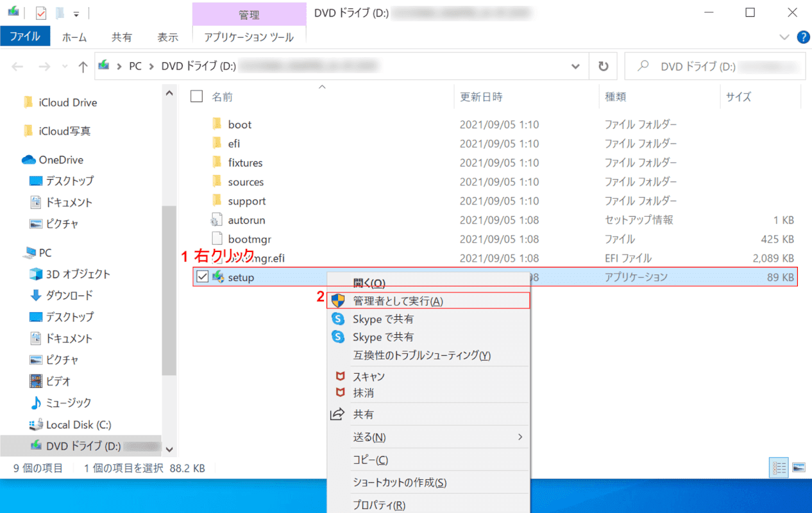Switch to the 表示 ribbon tab
812x513 pixels.
(x=168, y=37)
